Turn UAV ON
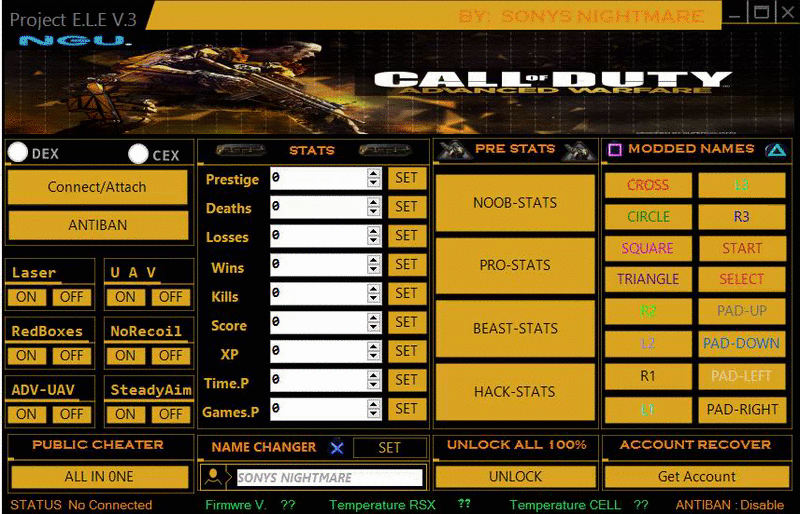The width and height of the screenshot is (800, 514). tap(126, 297)
